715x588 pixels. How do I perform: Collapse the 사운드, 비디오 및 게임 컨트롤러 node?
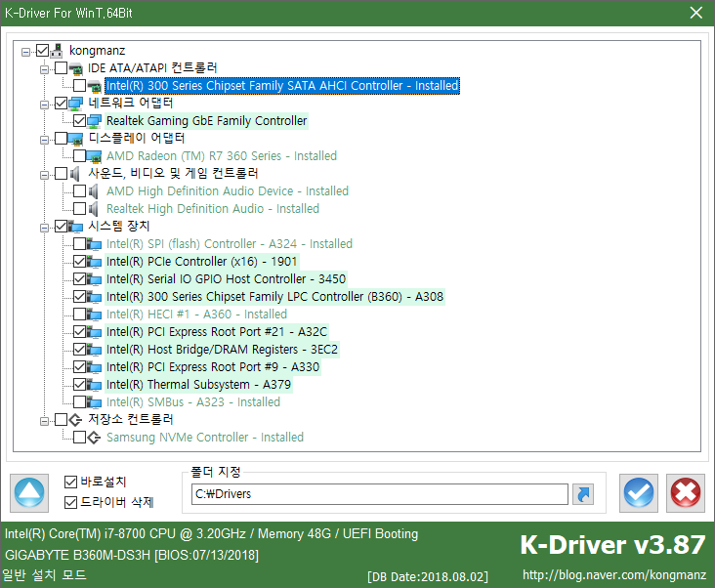tap(44, 175)
